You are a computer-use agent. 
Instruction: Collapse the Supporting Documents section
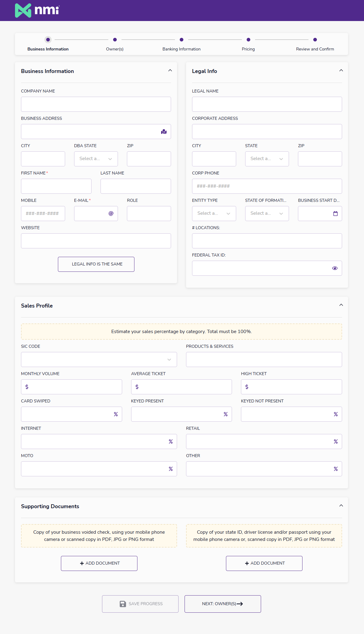[x=341, y=505]
